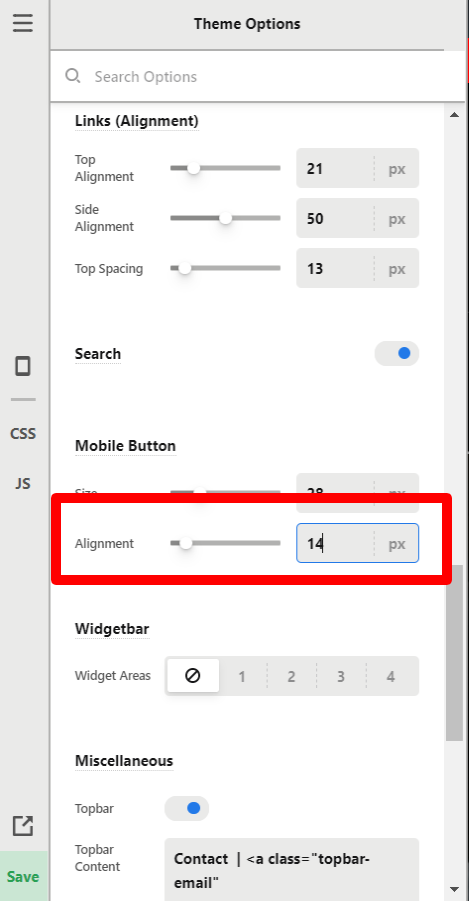Open the JS editor
This screenshot has width=469, height=901.
coord(23,483)
